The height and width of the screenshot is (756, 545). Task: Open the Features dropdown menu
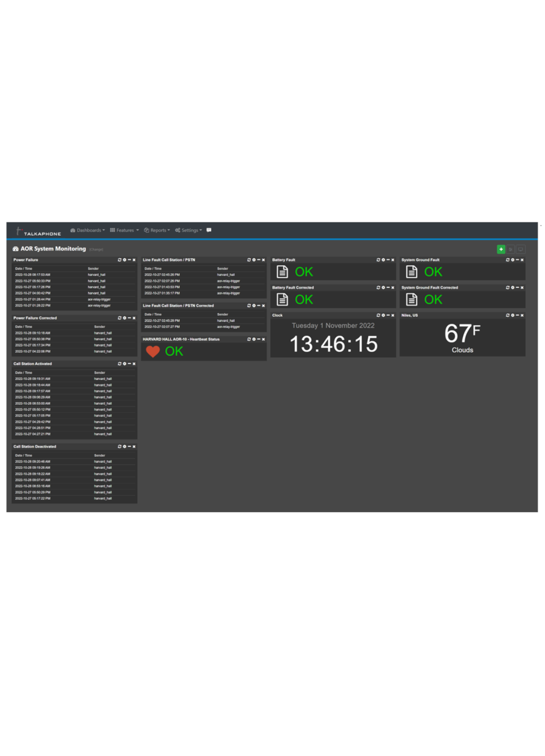(124, 231)
